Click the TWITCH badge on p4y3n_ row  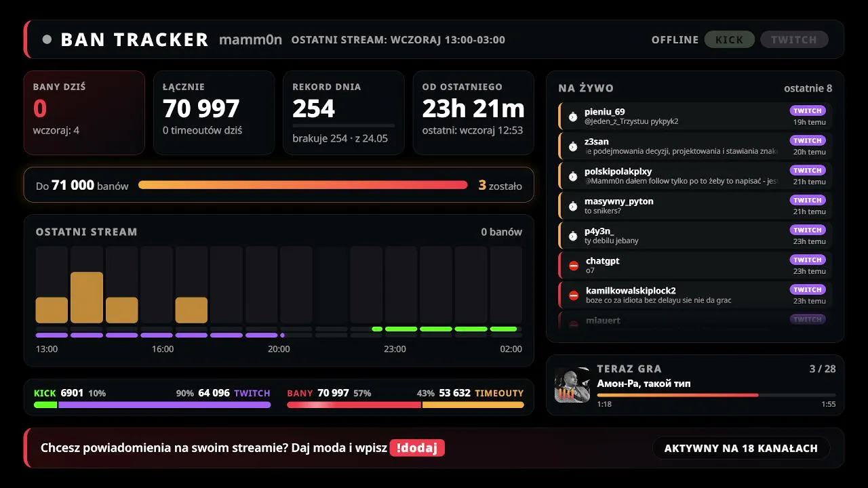(x=808, y=230)
